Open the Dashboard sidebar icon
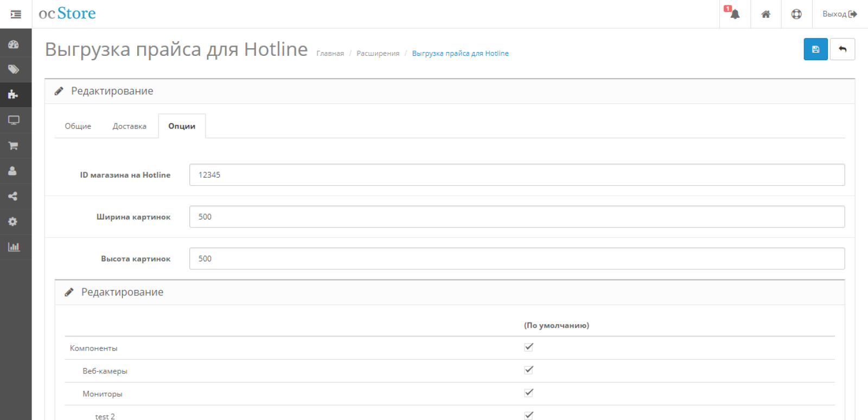Viewport: 868px width, 420px height. 14,44
